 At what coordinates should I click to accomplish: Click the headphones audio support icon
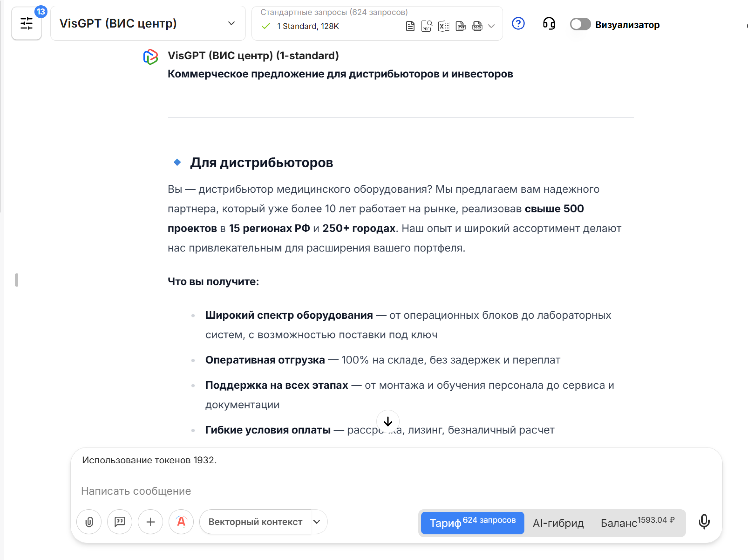[549, 24]
